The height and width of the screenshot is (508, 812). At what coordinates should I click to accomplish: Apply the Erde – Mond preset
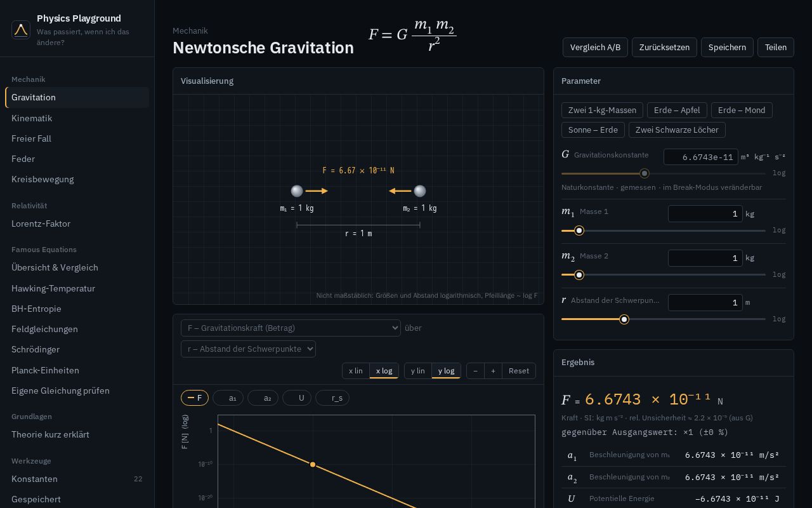pos(742,110)
